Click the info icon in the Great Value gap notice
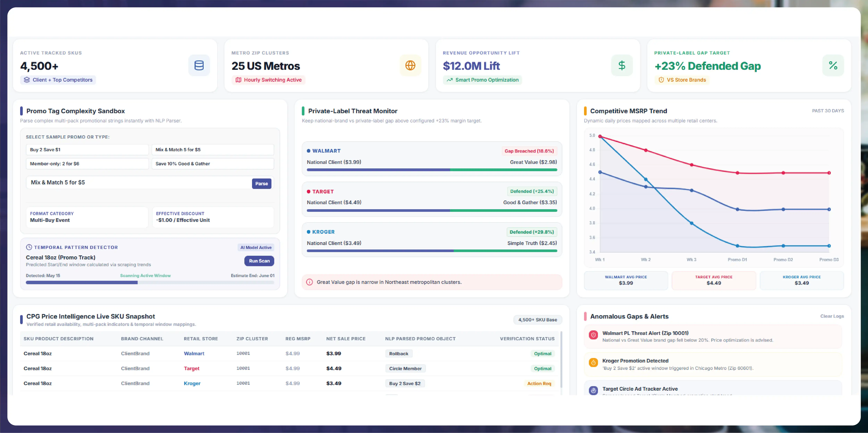 [x=309, y=282]
